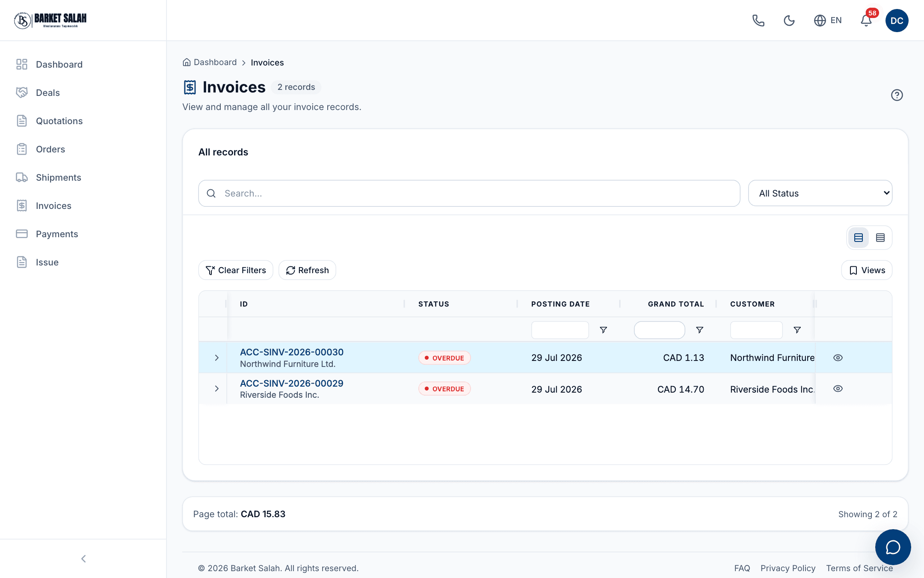Screen dimensions: 924x578
Task: Open invoice ACC-SINV-2026-00029 link
Action: [291, 383]
